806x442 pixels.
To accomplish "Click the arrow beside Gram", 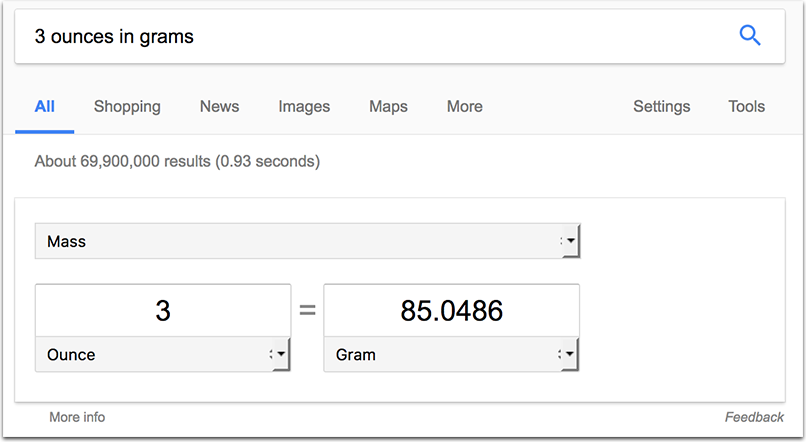I will pyautogui.click(x=569, y=354).
